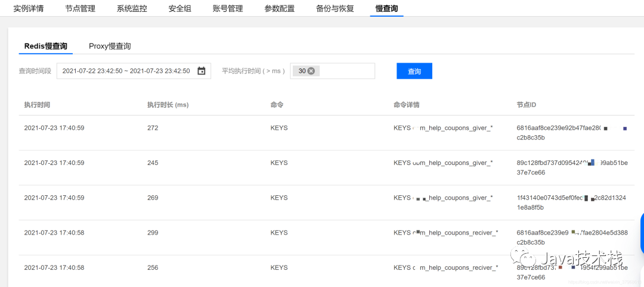Select the 慢查询 tab
The height and width of the screenshot is (287, 644).
click(x=386, y=8)
